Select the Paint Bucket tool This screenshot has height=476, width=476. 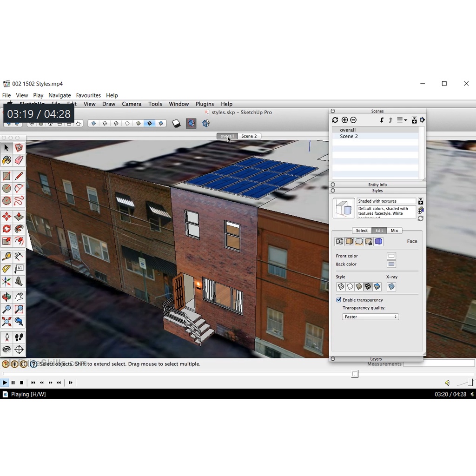[7, 160]
